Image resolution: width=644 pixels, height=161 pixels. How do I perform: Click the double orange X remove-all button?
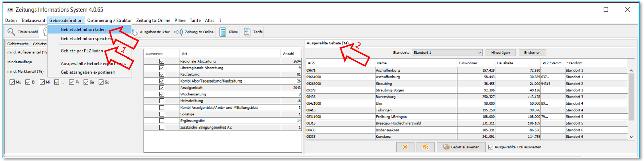(x=425, y=147)
